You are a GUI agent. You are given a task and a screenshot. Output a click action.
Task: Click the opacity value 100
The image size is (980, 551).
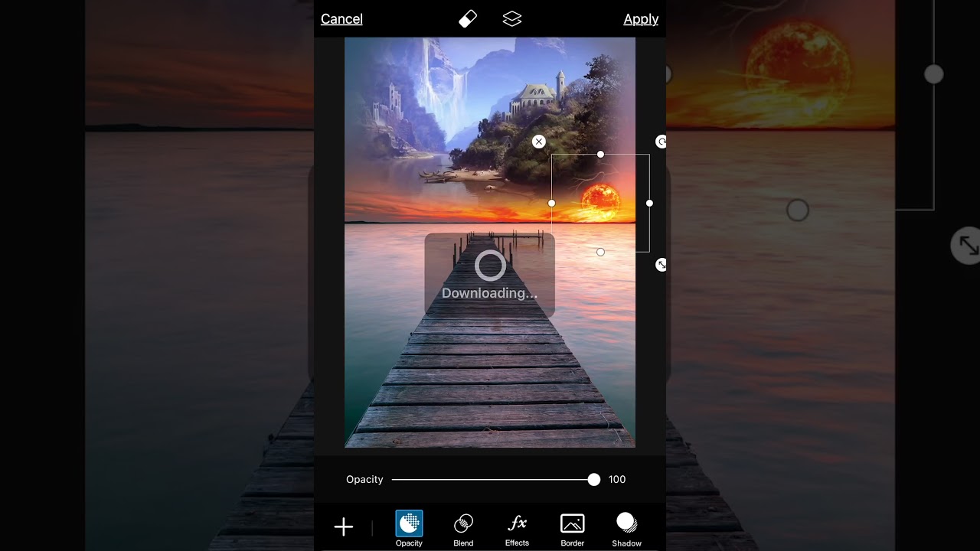tap(617, 480)
